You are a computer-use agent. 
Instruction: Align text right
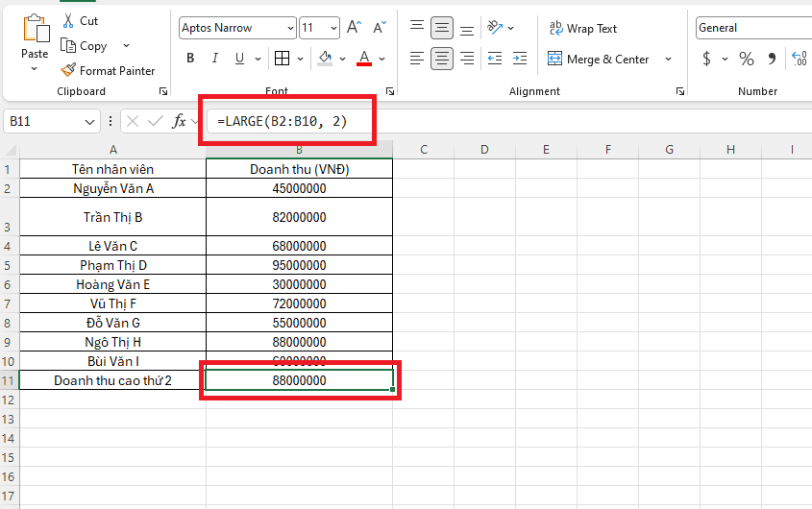(x=467, y=59)
